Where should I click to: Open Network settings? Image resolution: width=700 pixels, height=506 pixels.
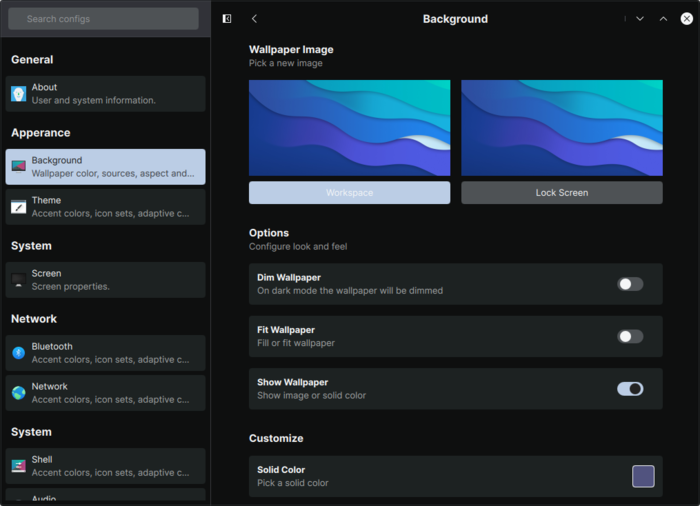click(x=105, y=393)
